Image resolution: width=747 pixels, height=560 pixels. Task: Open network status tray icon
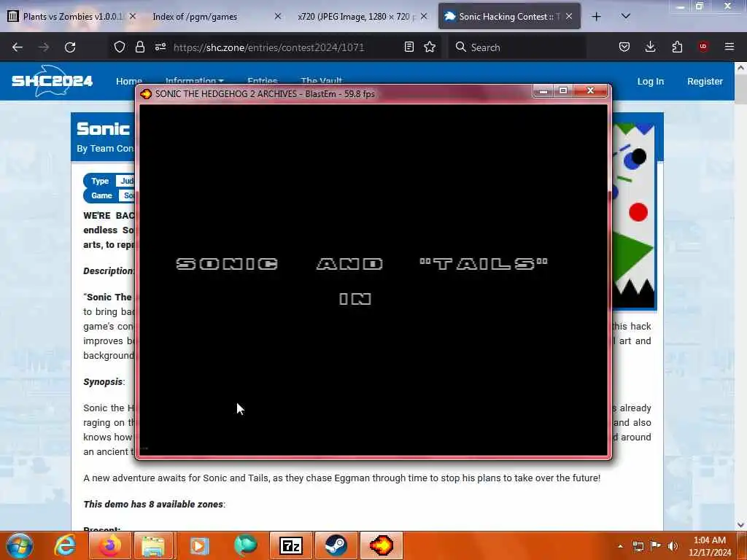point(638,546)
